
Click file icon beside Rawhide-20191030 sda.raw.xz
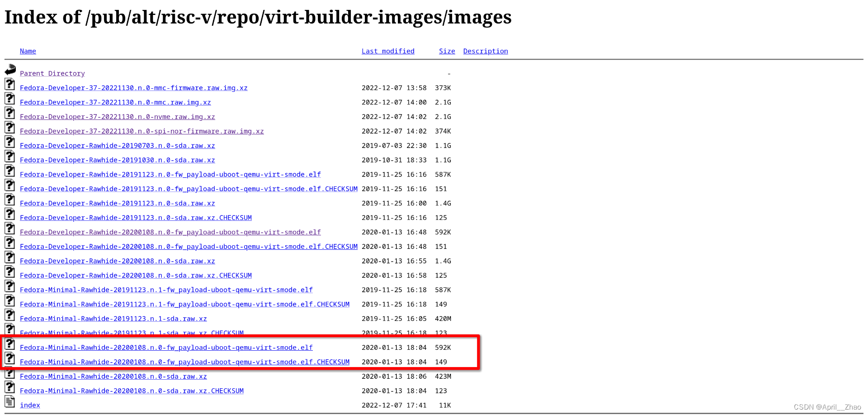10,157
